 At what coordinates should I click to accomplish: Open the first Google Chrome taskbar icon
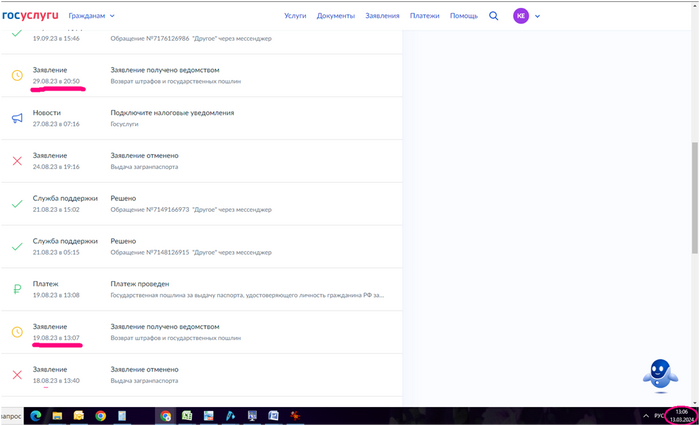(x=100, y=416)
